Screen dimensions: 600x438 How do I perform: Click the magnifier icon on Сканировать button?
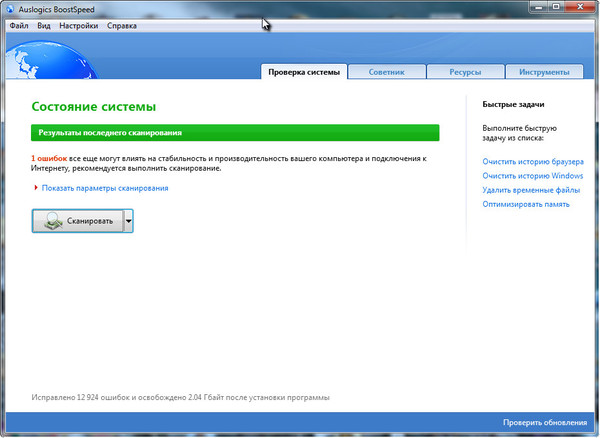click(x=53, y=221)
